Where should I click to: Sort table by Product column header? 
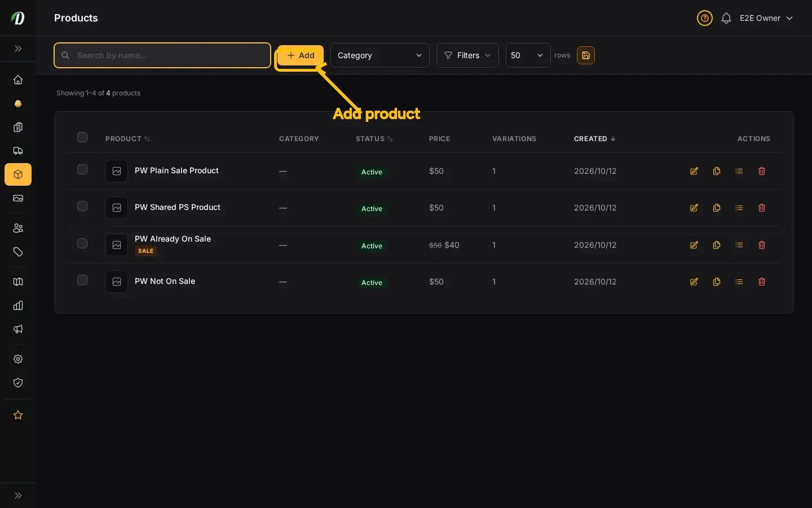pos(127,139)
